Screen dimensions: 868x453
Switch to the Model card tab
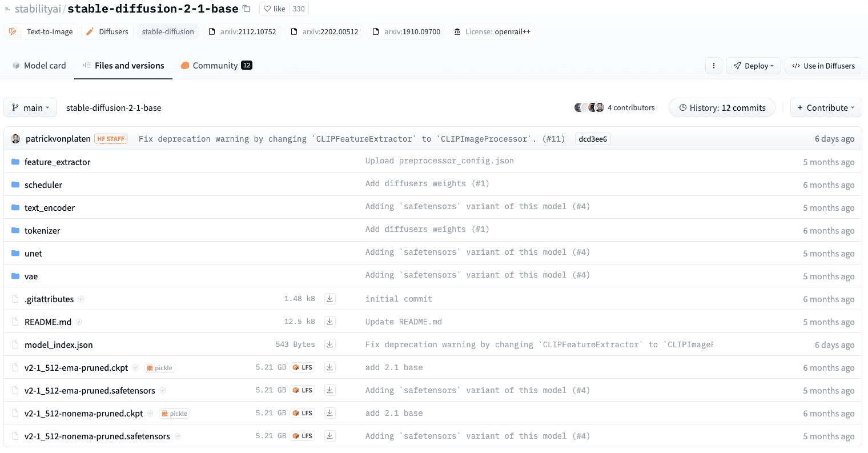[39, 66]
